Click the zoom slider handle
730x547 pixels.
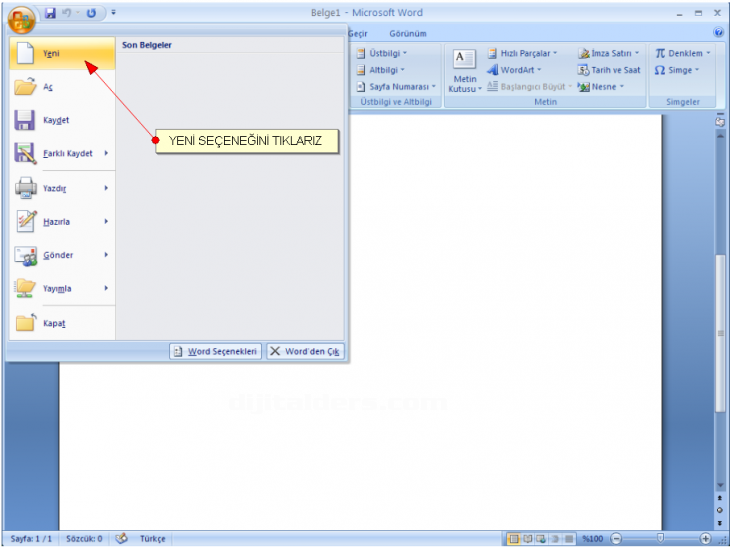tap(660, 539)
